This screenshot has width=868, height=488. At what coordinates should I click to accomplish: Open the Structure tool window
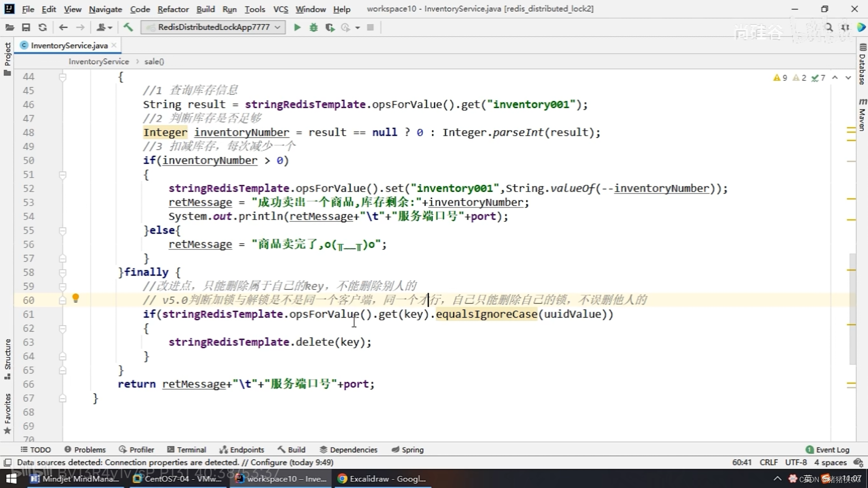tap(7, 359)
